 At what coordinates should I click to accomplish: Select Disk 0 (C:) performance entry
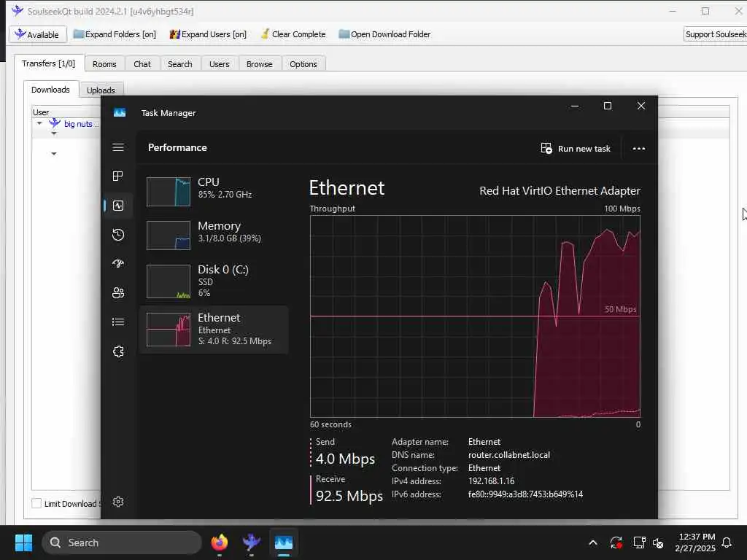(214, 281)
